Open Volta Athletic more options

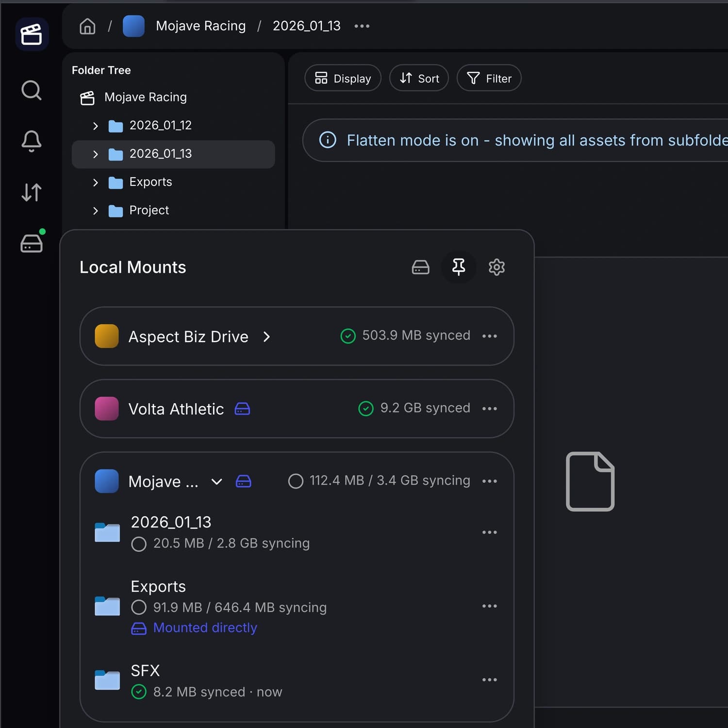click(x=490, y=409)
